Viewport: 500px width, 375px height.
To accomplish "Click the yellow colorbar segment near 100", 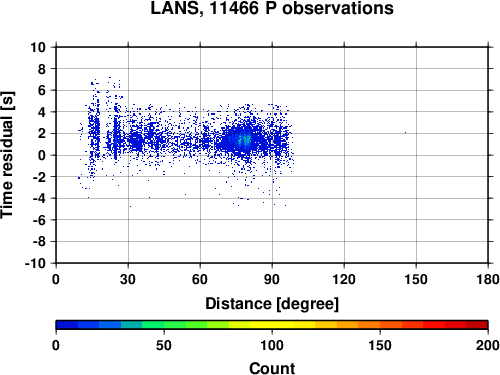I will (272, 325).
